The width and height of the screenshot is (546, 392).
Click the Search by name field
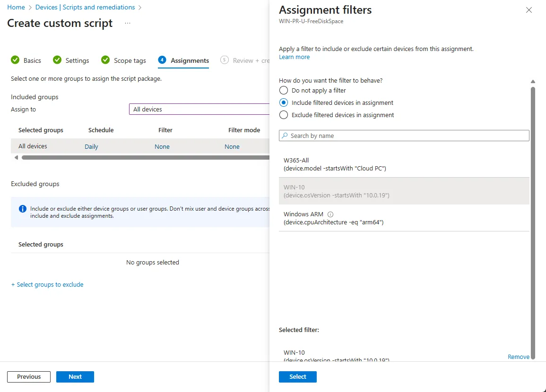point(404,136)
